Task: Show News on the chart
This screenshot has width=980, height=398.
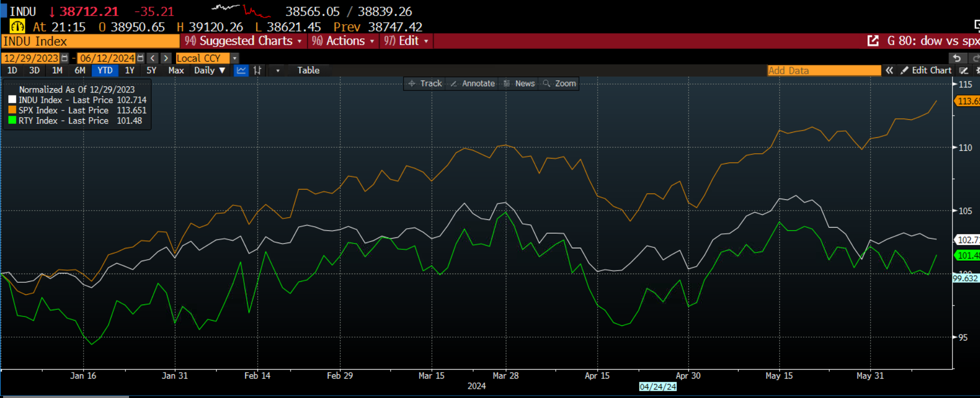Action: (x=519, y=84)
